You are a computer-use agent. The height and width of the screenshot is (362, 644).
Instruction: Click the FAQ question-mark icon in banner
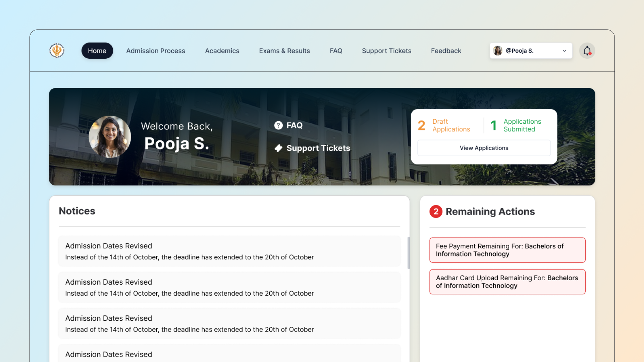click(x=278, y=125)
